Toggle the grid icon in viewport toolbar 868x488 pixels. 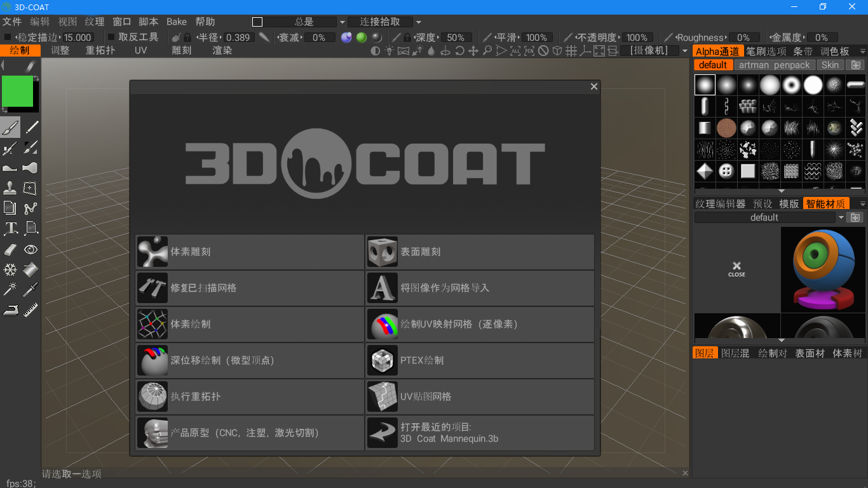pyautogui.click(x=571, y=51)
